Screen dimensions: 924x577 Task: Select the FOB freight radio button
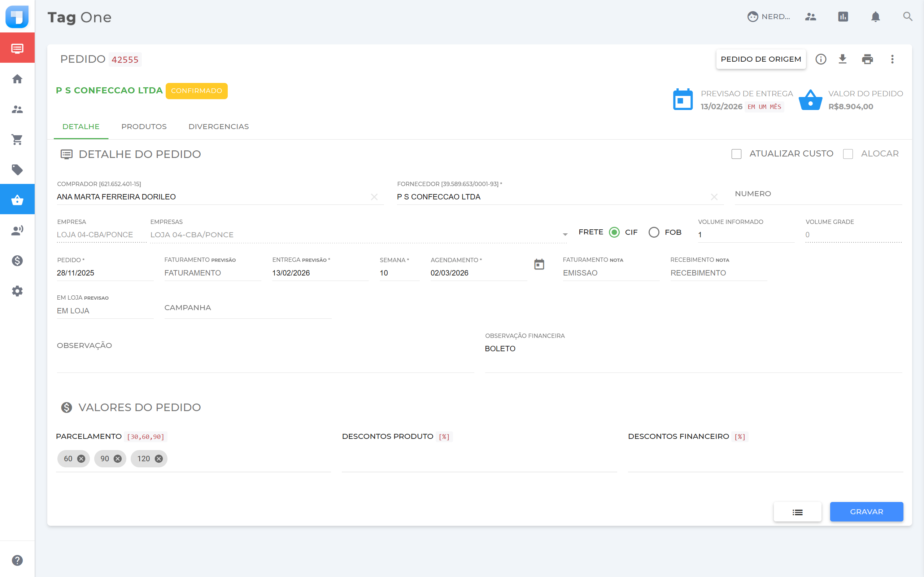coord(654,232)
